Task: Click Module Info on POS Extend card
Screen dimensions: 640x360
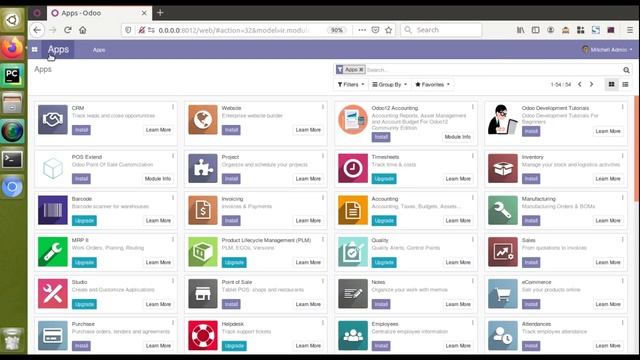Action: click(x=158, y=179)
